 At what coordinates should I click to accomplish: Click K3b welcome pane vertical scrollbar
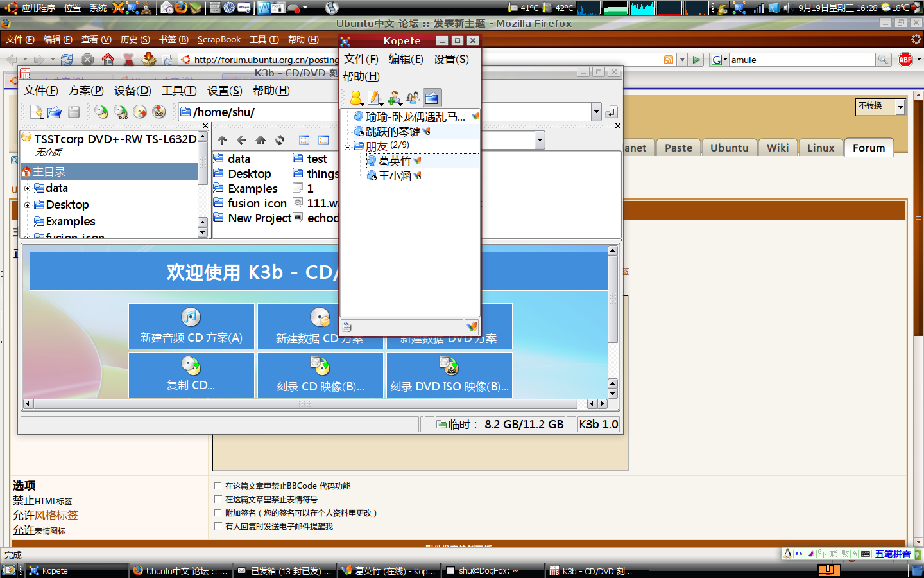point(613,300)
